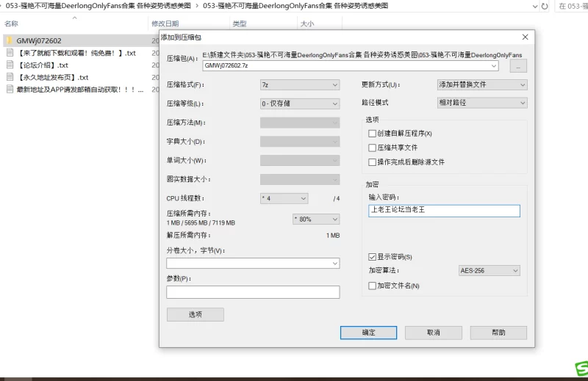Viewport: 588px width, 381px height.
Task: Expand the 更新方式 dropdown
Action: click(481, 84)
